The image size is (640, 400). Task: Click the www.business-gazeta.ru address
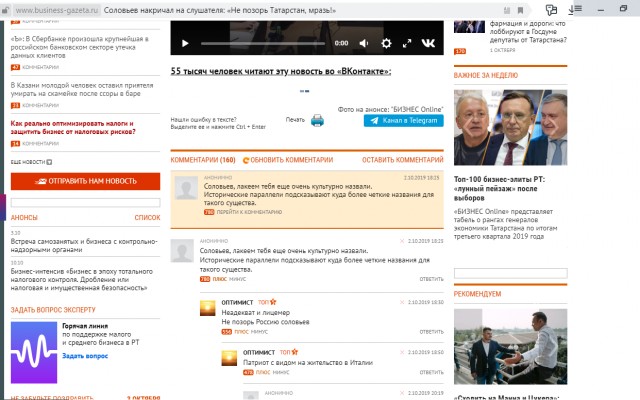57,10
